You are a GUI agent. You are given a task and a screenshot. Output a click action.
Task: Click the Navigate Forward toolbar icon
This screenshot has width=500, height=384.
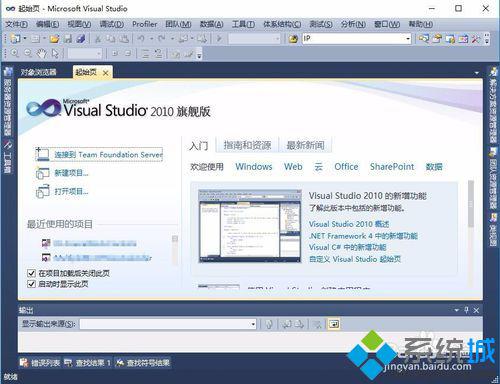point(202,39)
